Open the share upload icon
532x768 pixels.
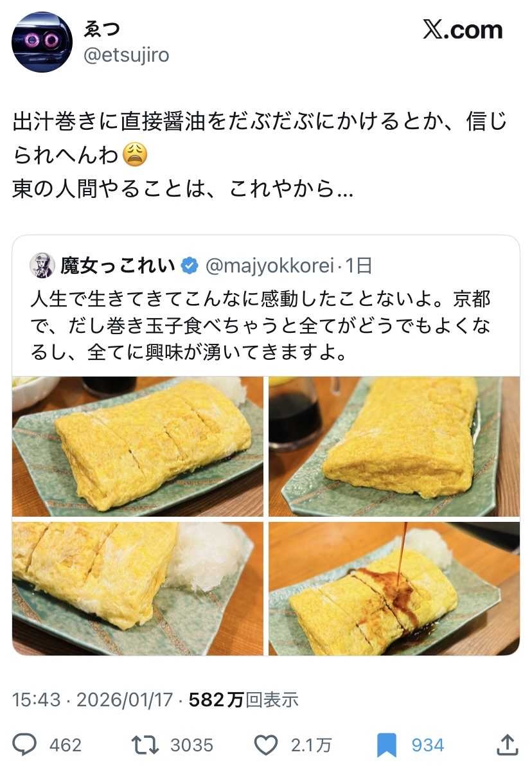tap(508, 744)
